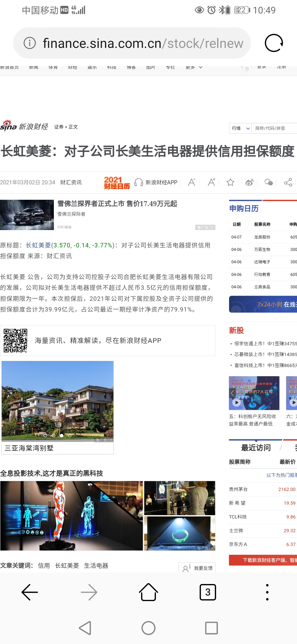Image resolution: width=297 pixels, height=644 pixels.
Task: Open the 长虹美菱 stock link
Action: [x=38, y=245]
